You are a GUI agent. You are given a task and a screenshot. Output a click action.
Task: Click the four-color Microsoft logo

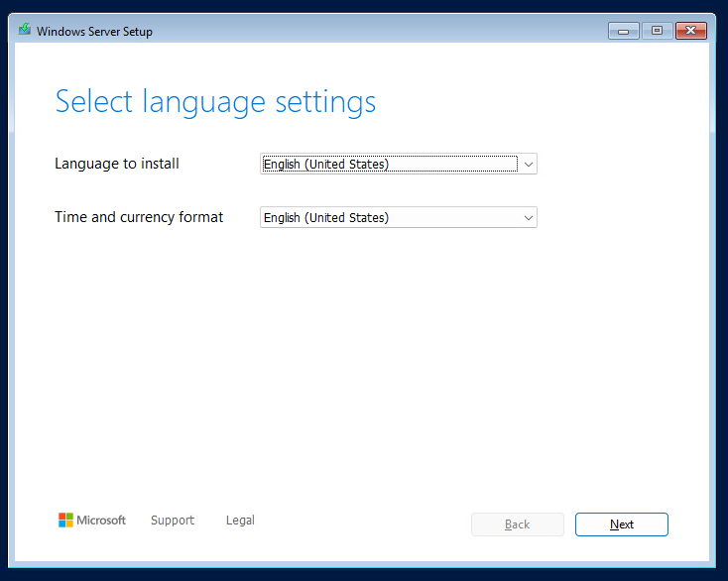tap(65, 520)
